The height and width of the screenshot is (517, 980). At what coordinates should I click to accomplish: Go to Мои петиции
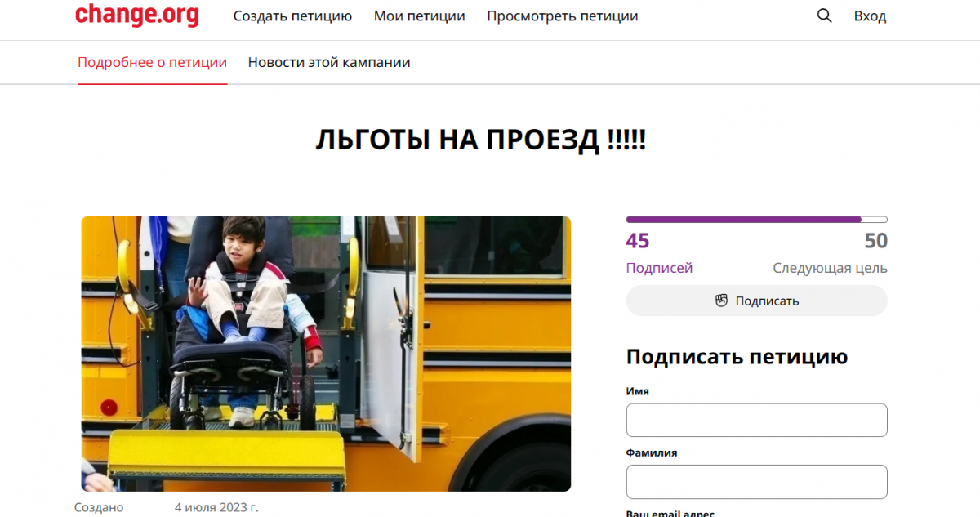(x=419, y=16)
